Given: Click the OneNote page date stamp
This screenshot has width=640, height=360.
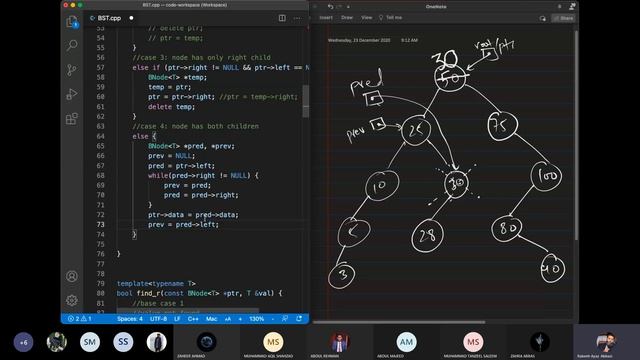Looking at the screenshot, I should (x=359, y=40).
